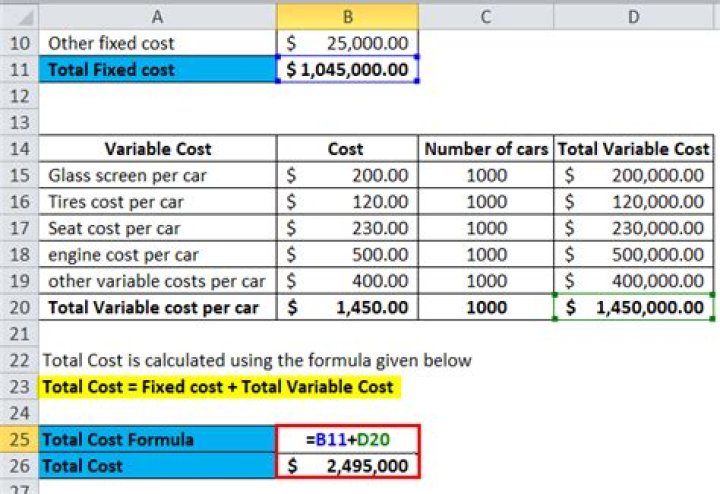Select 'other variable costs per car' cell
Viewport: 720px width, 494px height.
[x=158, y=281]
